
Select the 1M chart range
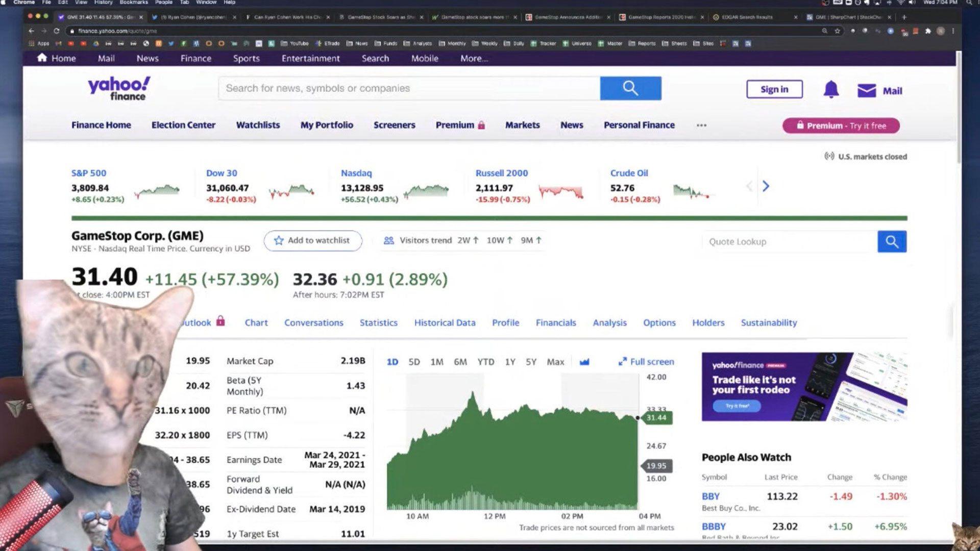pos(437,362)
